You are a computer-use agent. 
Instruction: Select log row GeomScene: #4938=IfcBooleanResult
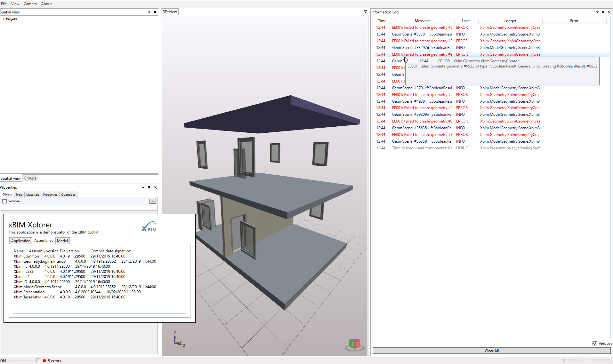pyautogui.click(x=492, y=101)
